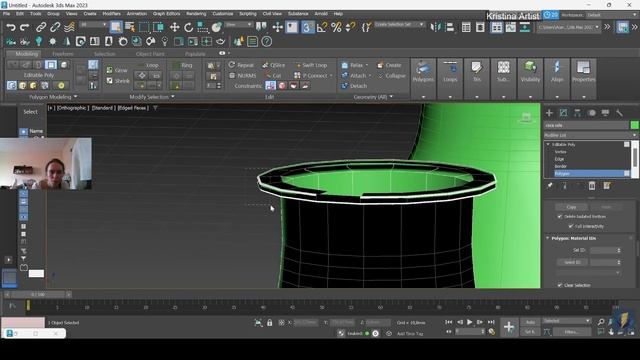
Task: Open the Modifier List dropdown
Action: pyautogui.click(x=591, y=135)
